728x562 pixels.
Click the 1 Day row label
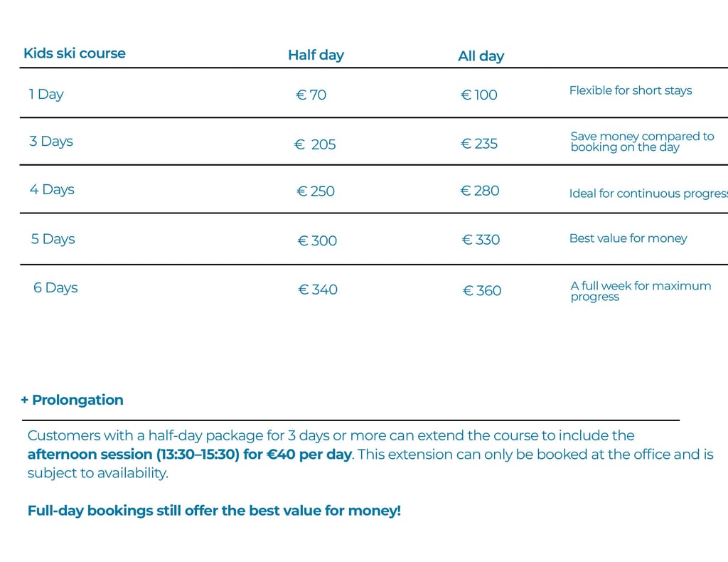click(46, 94)
